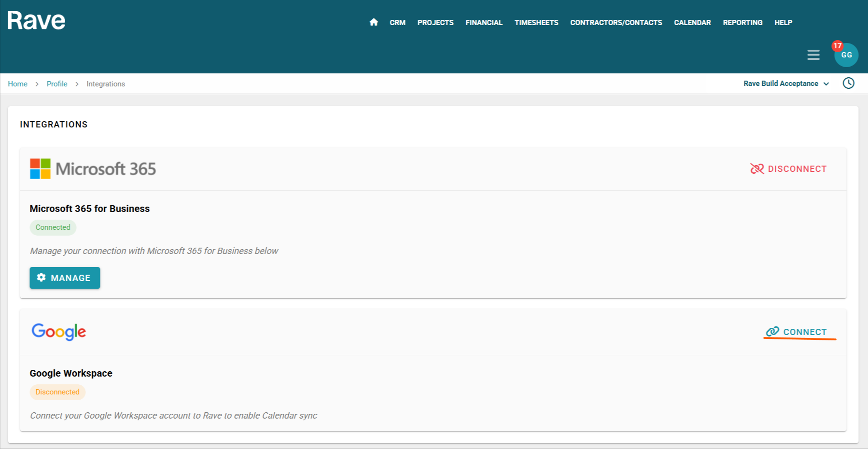Click the Google logo

pos(59,332)
